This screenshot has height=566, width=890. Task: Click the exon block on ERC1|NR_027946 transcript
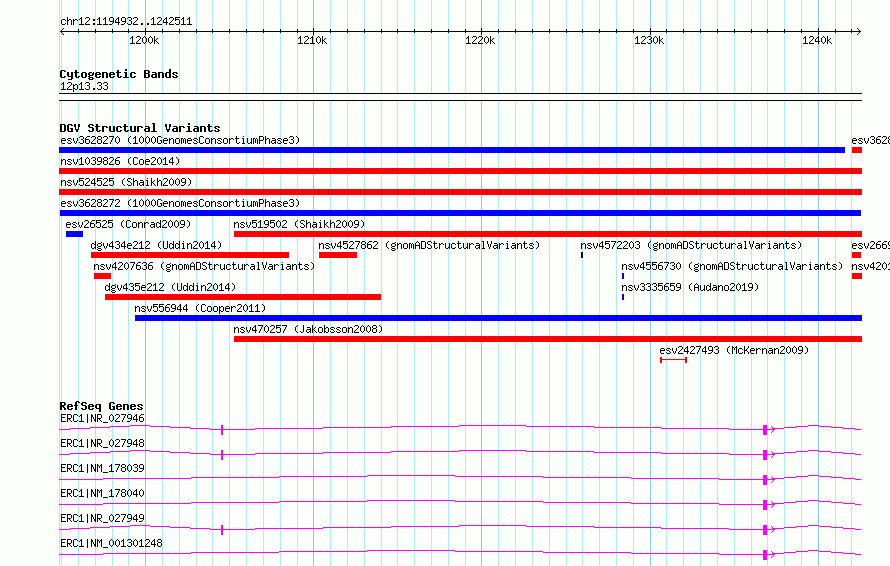(x=765, y=430)
